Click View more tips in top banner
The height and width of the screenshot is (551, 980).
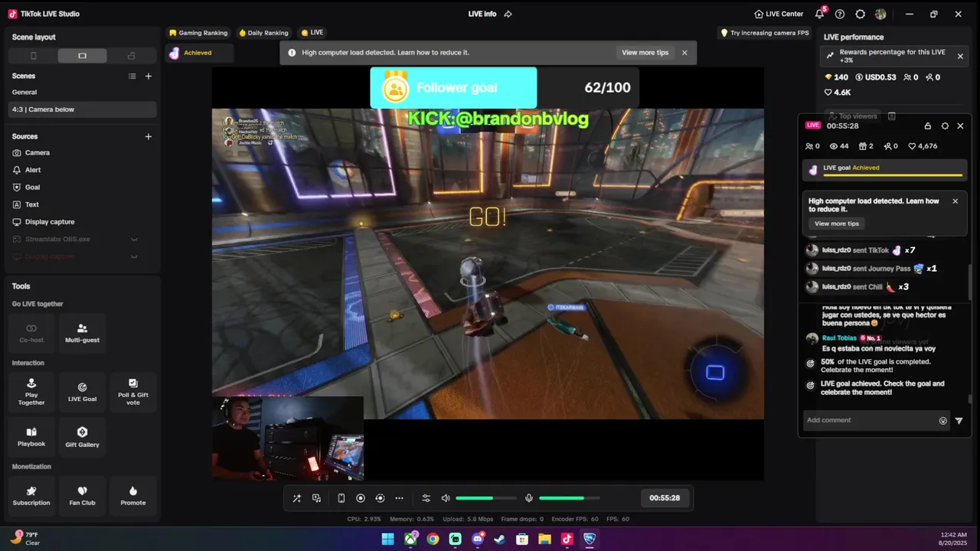645,53
